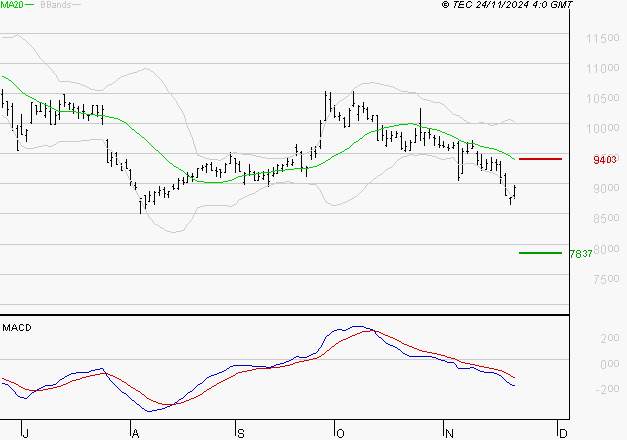Click the A month marker
Screen dimensions: 627x440
click(x=135, y=434)
